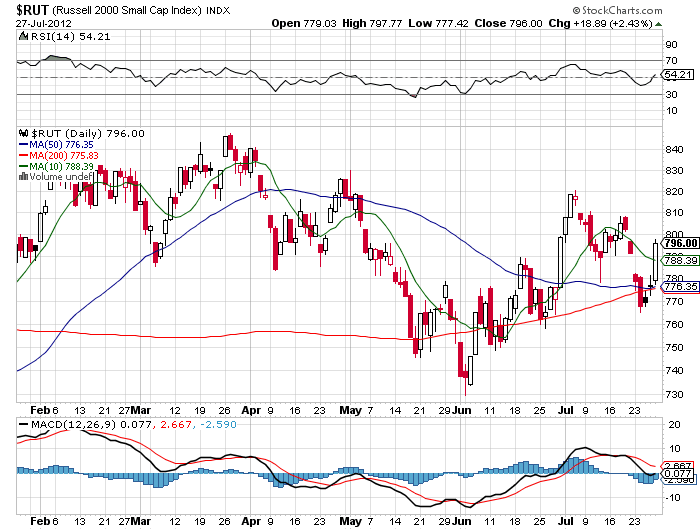Click the black MACD line legend marker
The width and height of the screenshot is (700, 530).
click(23, 424)
